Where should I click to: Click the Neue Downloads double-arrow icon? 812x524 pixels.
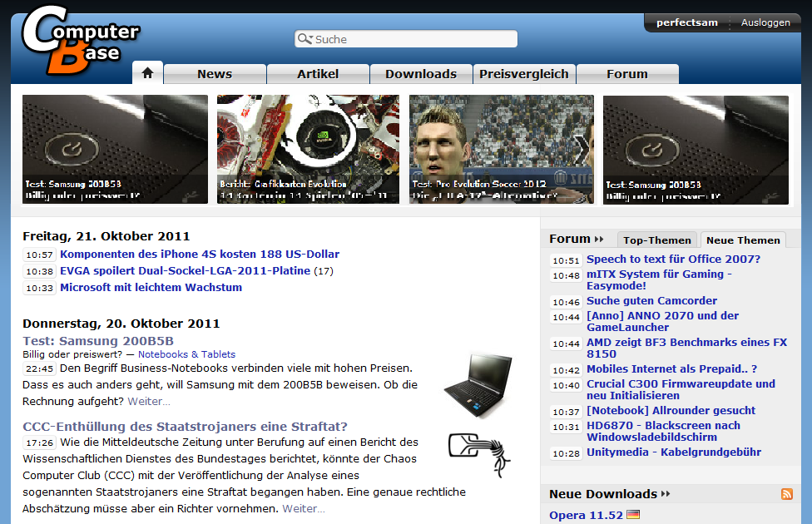pos(666,494)
